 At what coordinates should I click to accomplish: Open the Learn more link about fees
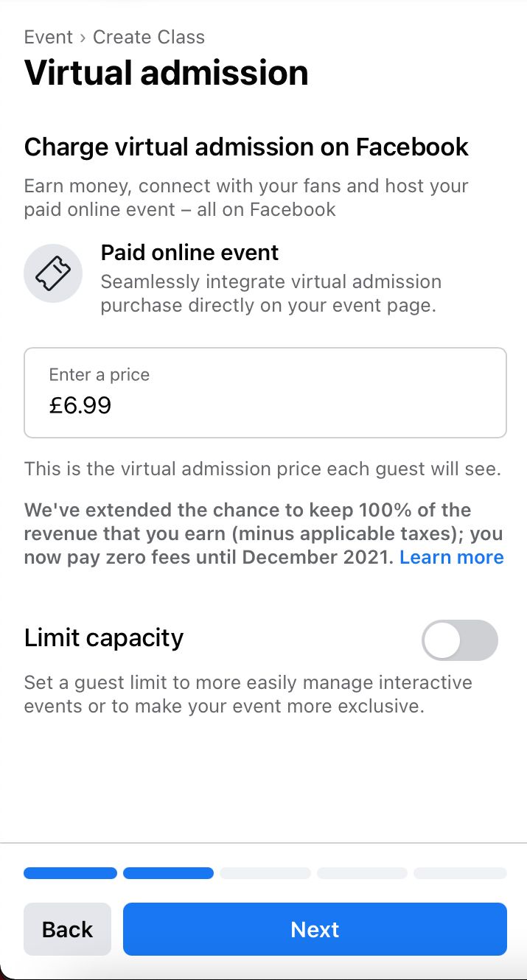point(451,557)
